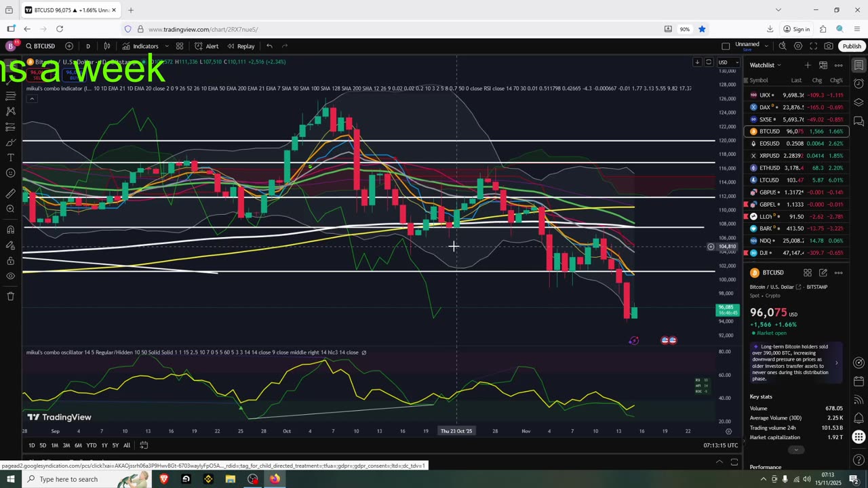Open BTCUSD details edit note icon
The width and height of the screenshot is (868, 488).
tap(823, 272)
